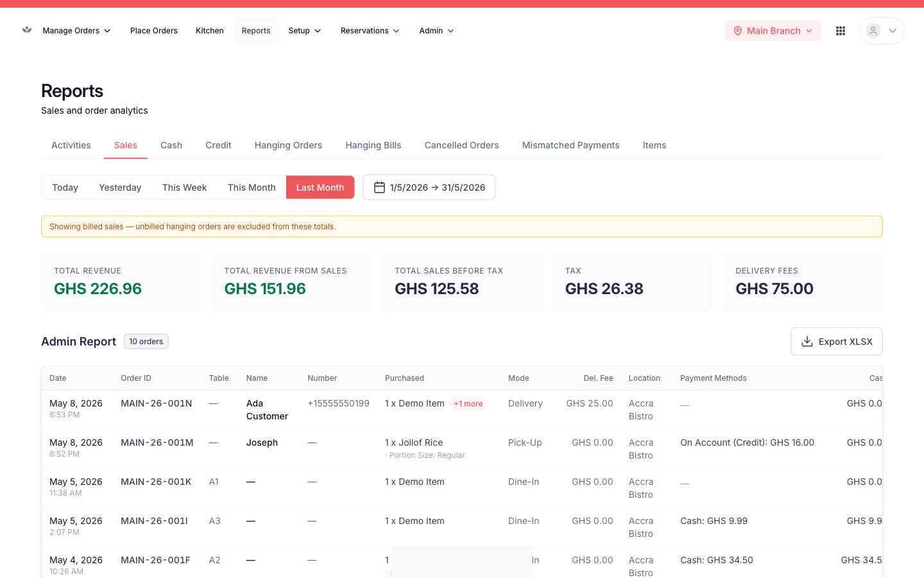
Task: Expand the Manage Orders dropdown
Action: click(x=76, y=31)
